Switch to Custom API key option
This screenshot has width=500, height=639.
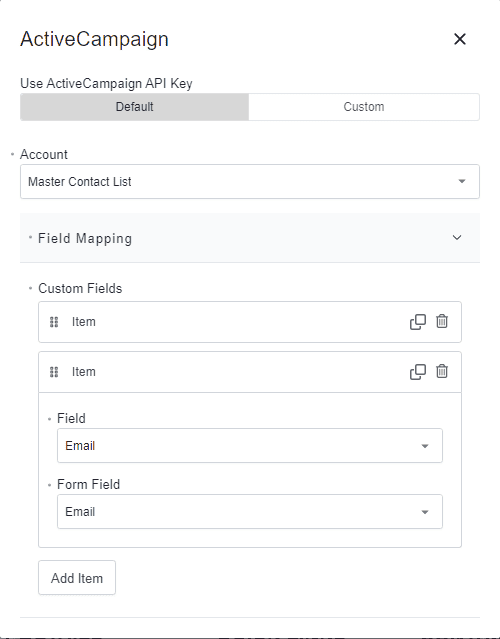pos(364,107)
